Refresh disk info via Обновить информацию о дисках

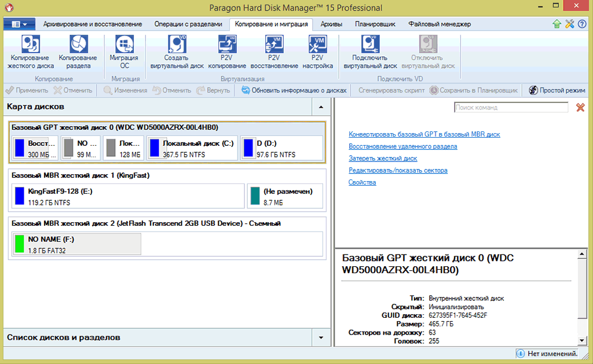(294, 90)
